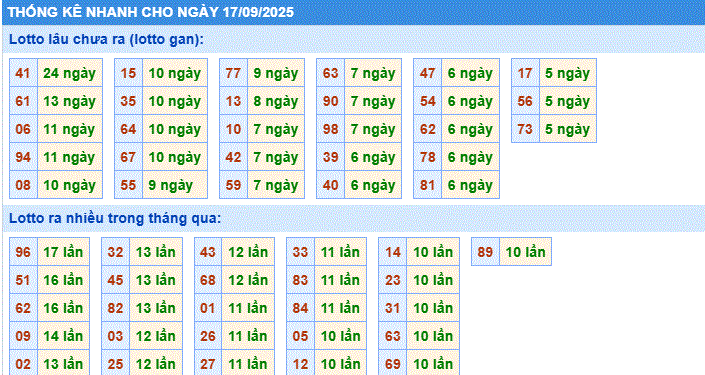705x375 pixels.
Task: Click the '24 ngày' cell
Action: coord(70,73)
